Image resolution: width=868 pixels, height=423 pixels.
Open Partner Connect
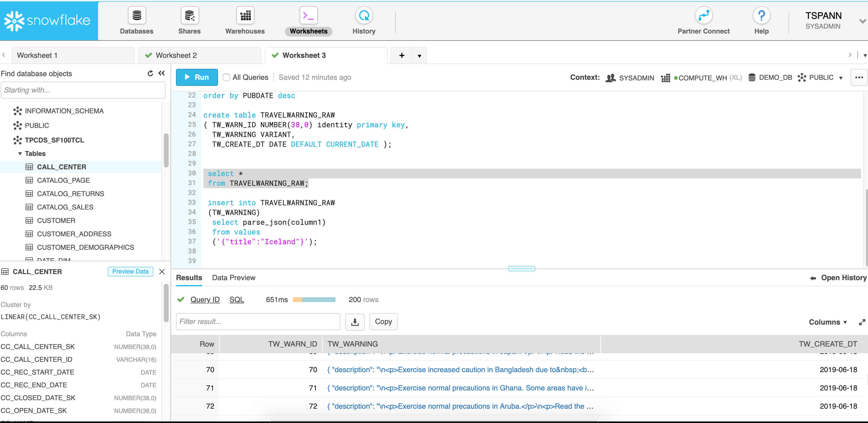point(703,16)
